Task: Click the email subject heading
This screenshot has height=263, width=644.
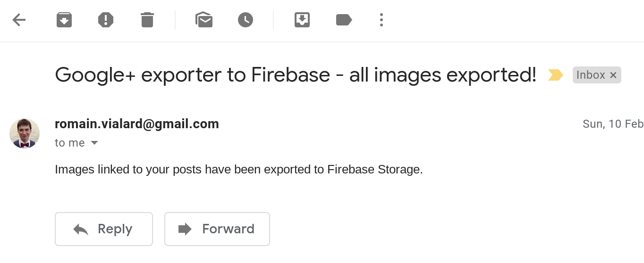Action: (296, 75)
